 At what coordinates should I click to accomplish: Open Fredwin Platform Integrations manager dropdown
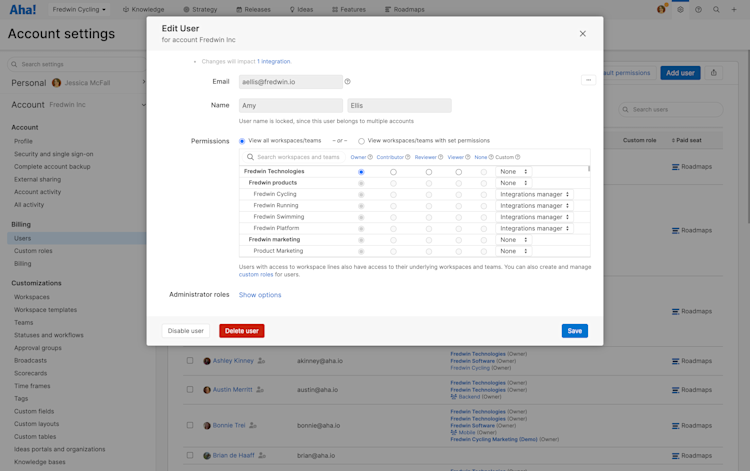click(534, 229)
